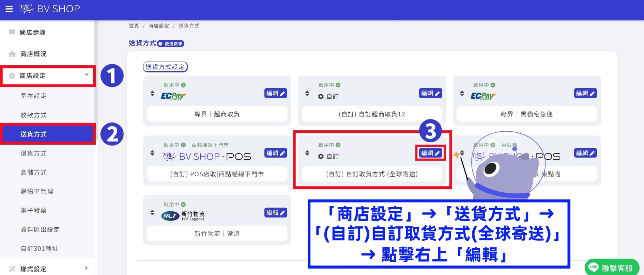Image resolution: width=644 pixels, height=275 pixels.
Task: Click the reorder arrows on 綠界 超商取貨 card
Action: 152,93
